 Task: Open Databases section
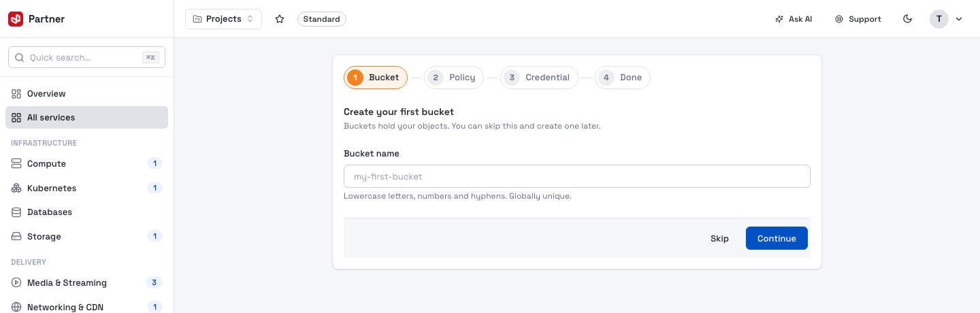[86, 212]
